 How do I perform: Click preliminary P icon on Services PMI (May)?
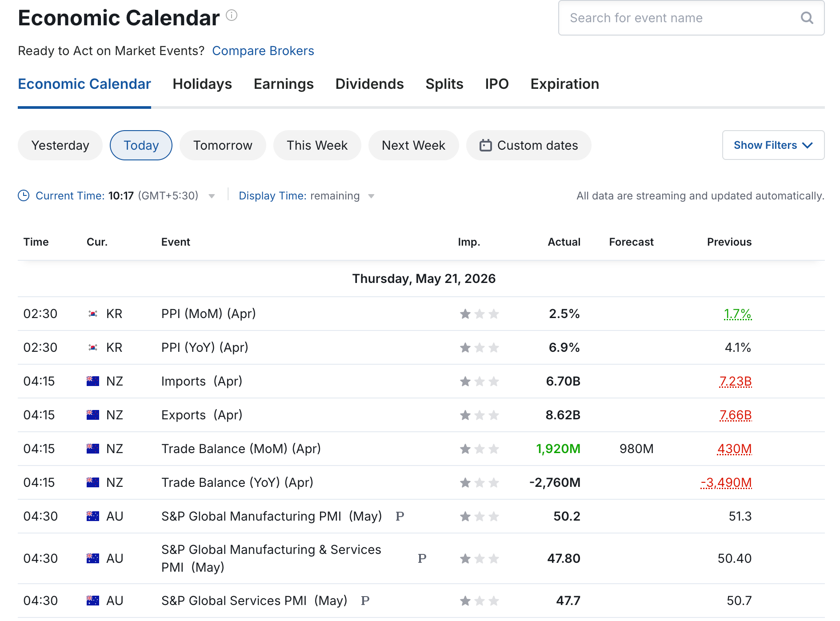tap(365, 601)
